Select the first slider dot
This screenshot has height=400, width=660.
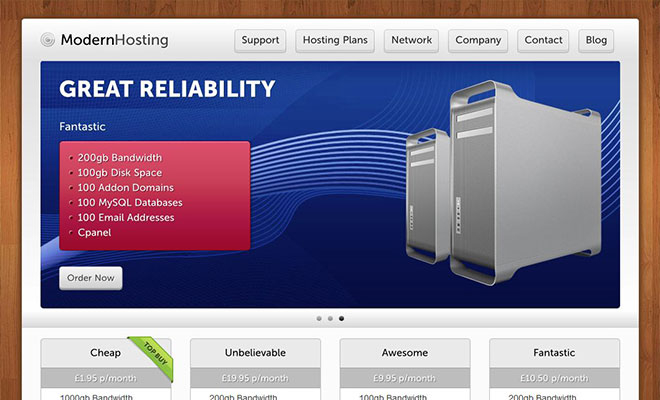(x=319, y=319)
